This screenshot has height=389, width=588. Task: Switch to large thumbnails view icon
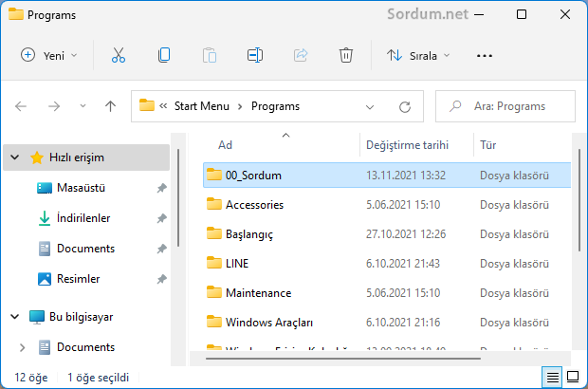pyautogui.click(x=573, y=377)
